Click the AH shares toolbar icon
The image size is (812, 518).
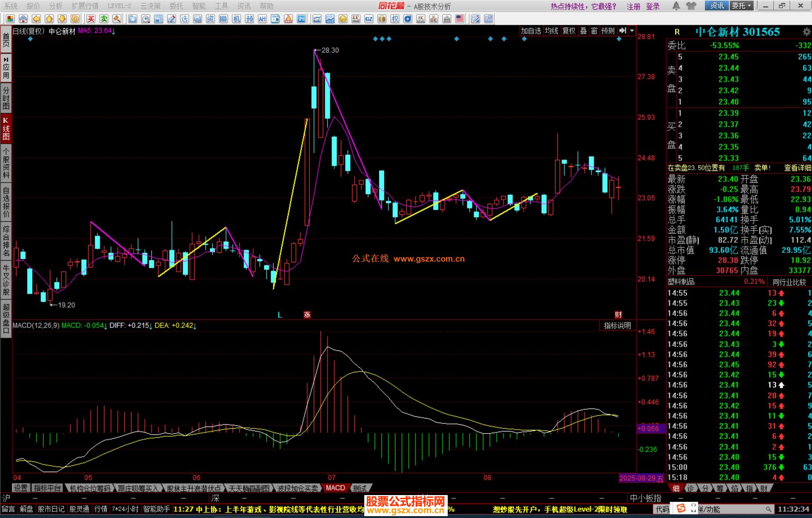tap(262, 19)
